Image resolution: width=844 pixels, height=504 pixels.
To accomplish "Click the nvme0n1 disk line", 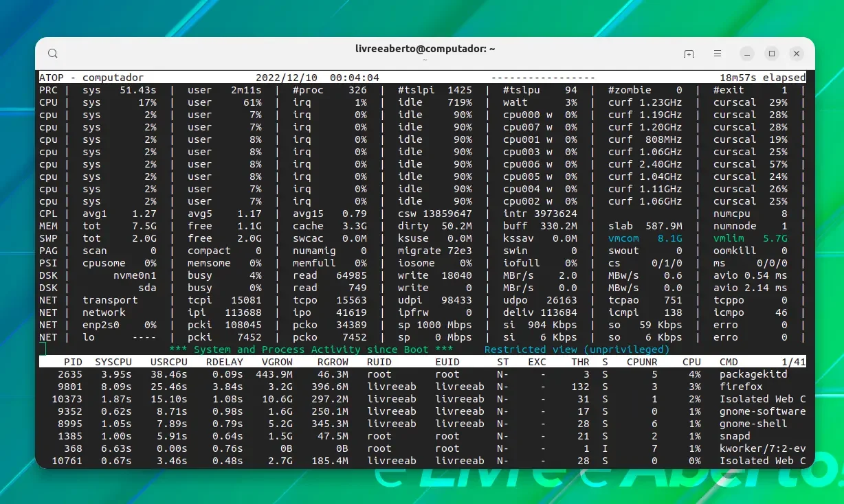I will pyautogui.click(x=423, y=275).
